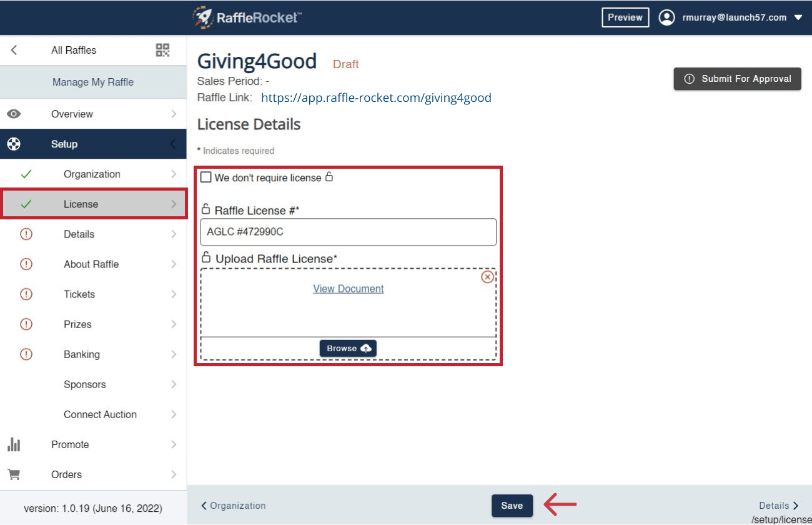Viewport: 812px width, 525px height.
Task: Click the warning icon beside Details
Action: pos(26,234)
